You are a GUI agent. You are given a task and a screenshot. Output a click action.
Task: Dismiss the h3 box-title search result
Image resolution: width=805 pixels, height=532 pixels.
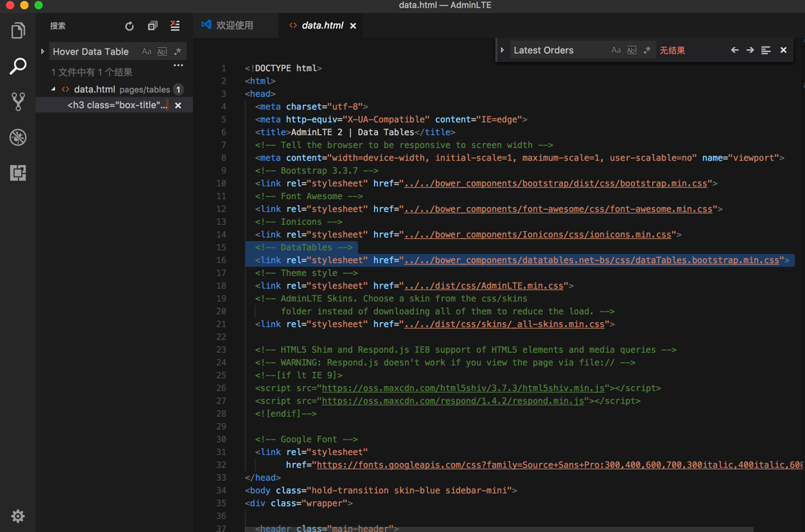click(178, 105)
